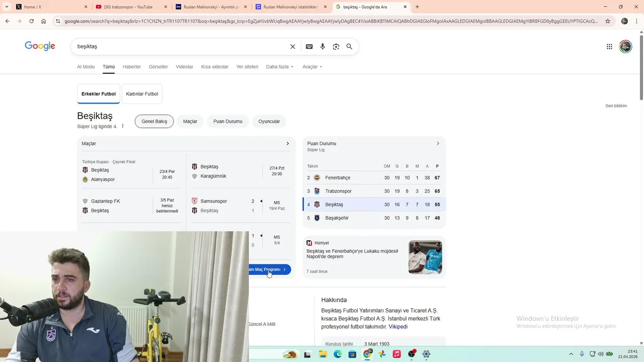Viewport: 644px width, 362px height.
Task: Bookmark this page with the star icon
Action: [608, 21]
